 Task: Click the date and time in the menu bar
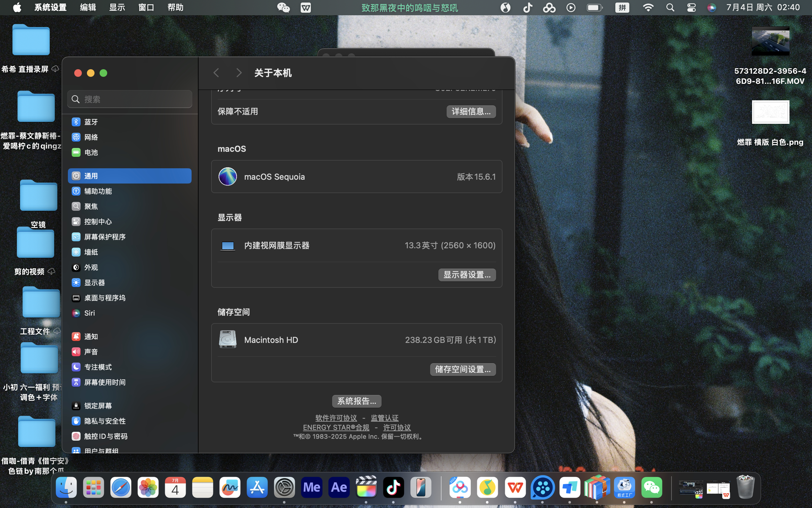pyautogui.click(x=763, y=7)
